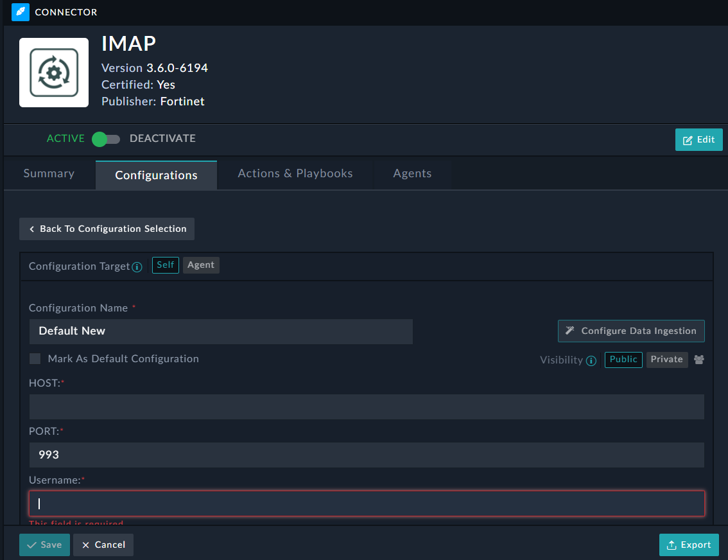Click the Visibility info icon
The width and height of the screenshot is (728, 560).
pyautogui.click(x=591, y=360)
